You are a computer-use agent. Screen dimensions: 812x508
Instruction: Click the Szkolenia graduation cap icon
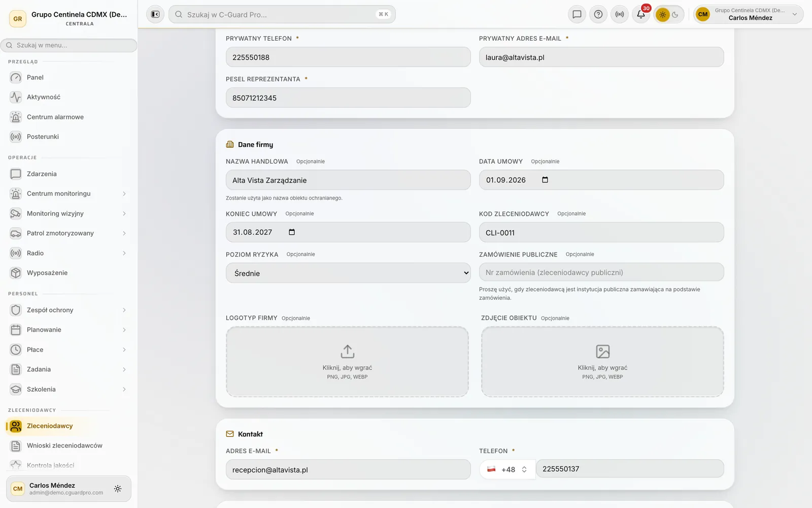[x=16, y=389]
